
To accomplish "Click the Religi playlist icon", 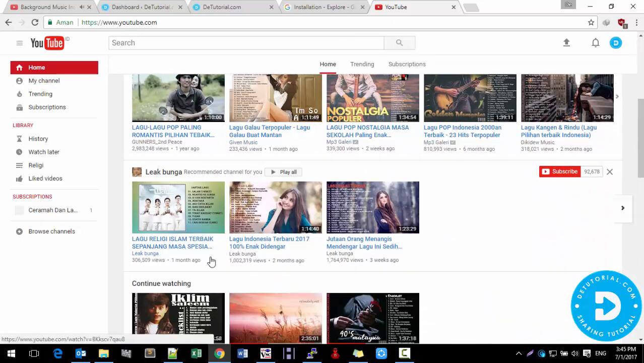I will 19,165.
